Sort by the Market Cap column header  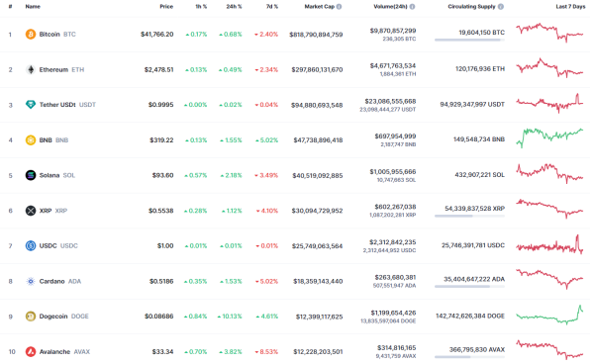click(320, 7)
